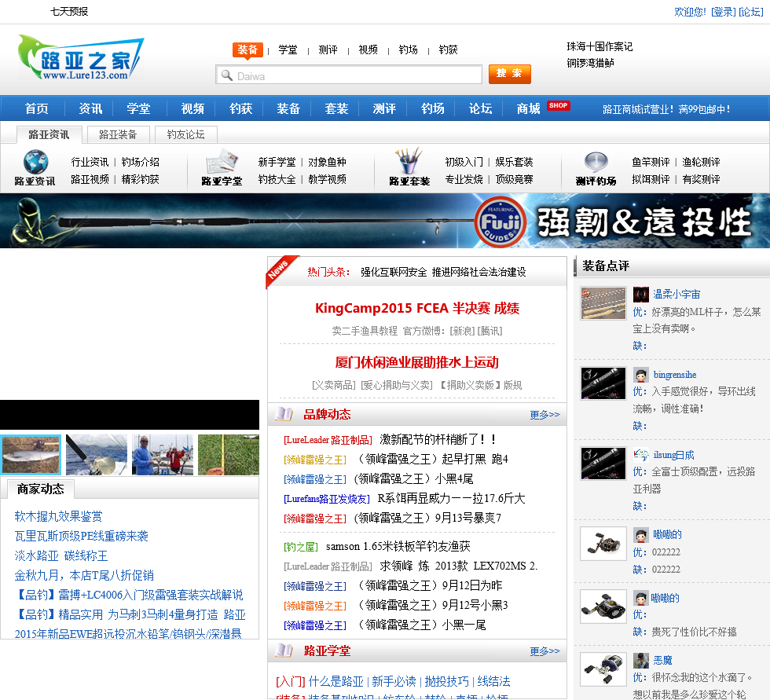The width and height of the screenshot is (770, 700).
Task: Open 铜锣湾猎鲈 link
Action: (x=590, y=63)
